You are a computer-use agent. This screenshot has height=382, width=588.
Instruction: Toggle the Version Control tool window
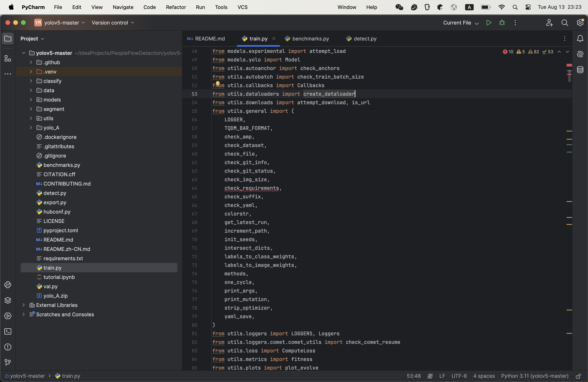[8, 363]
